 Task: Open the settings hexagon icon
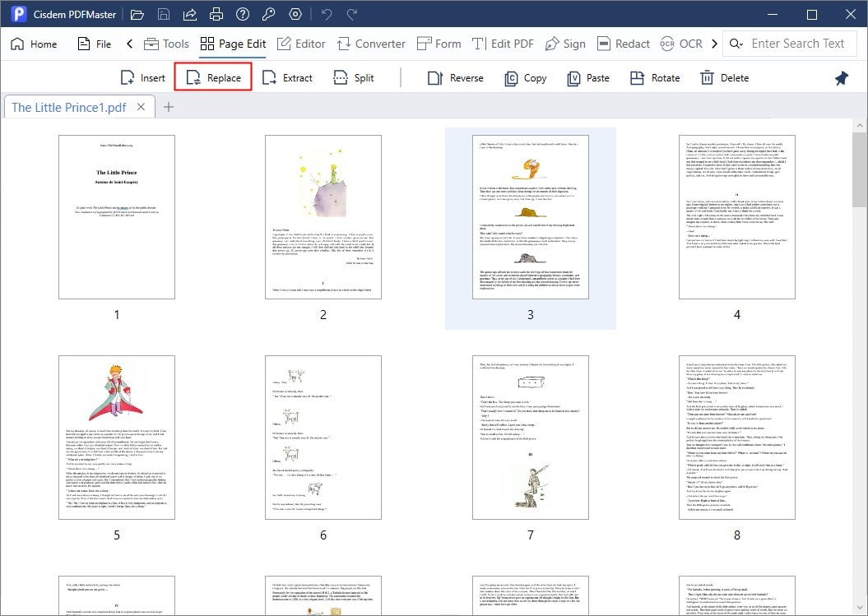point(295,14)
